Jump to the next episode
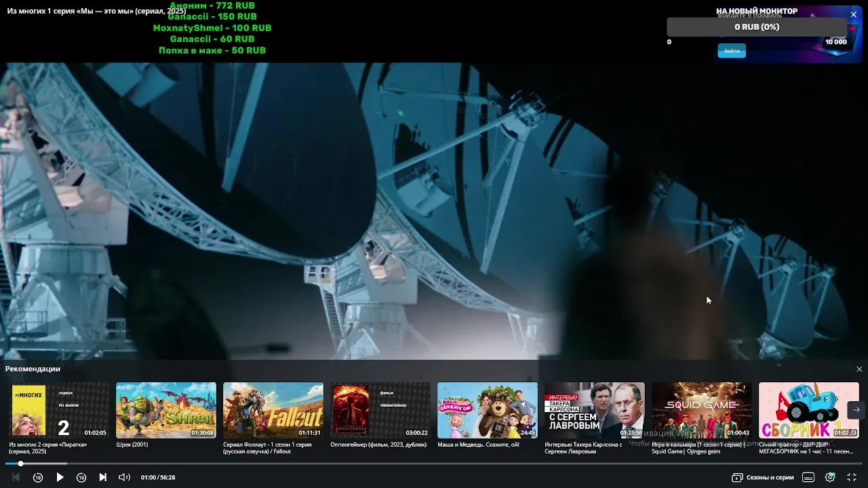Screen dimensions: 868x488 coord(103,477)
